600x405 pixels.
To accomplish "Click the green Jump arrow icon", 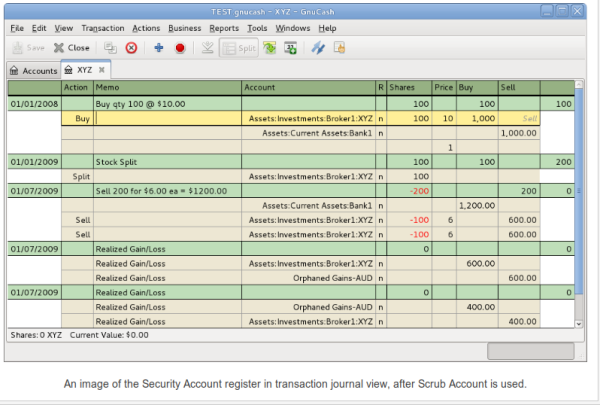I will 269,48.
